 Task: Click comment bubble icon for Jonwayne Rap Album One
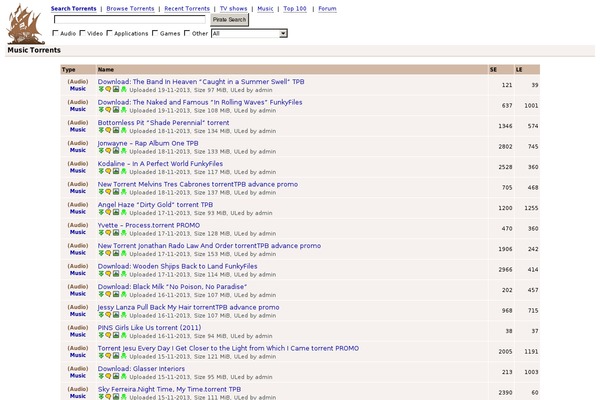(x=108, y=151)
